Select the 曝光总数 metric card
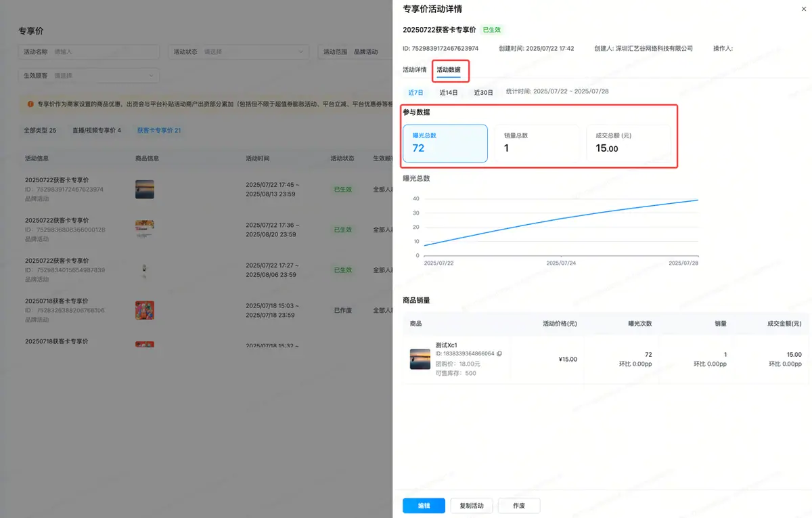The height and width of the screenshot is (518, 812). 445,144
